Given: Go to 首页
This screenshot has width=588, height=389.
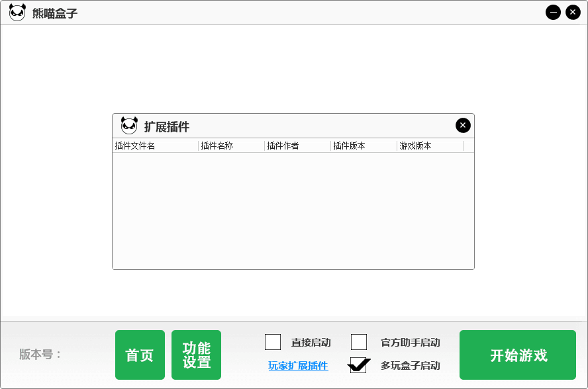Looking at the screenshot, I should pyautogui.click(x=140, y=355).
